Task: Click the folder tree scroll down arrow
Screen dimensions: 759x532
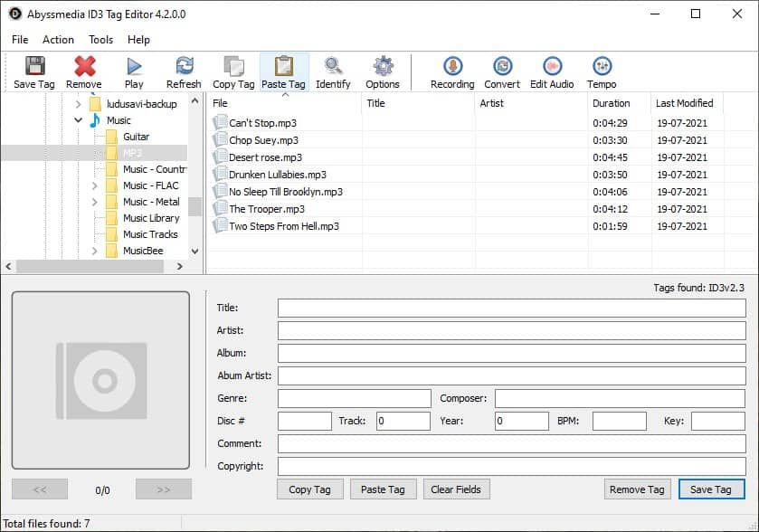Action: 194,252
